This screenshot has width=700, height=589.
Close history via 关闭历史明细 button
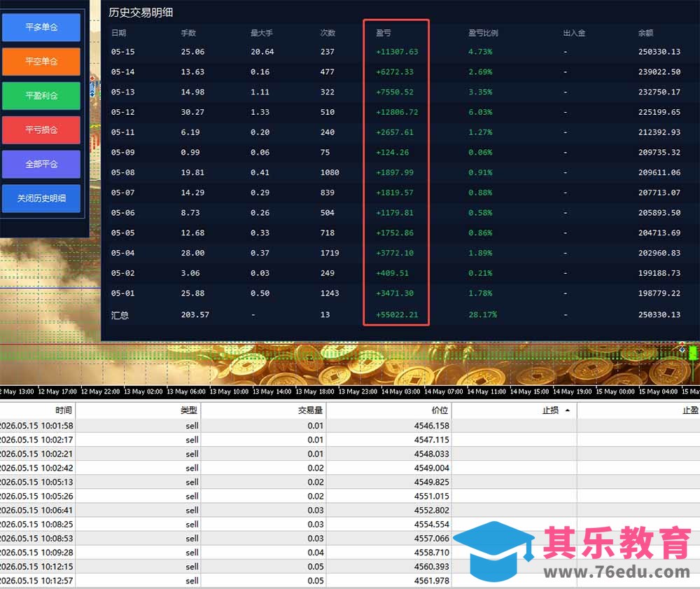click(41, 198)
